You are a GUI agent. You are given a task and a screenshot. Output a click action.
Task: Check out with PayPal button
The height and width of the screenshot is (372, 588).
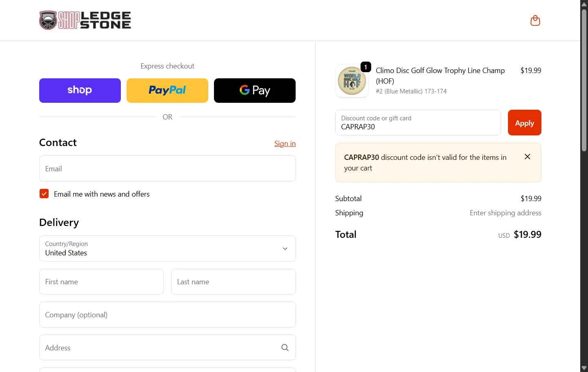point(167,91)
